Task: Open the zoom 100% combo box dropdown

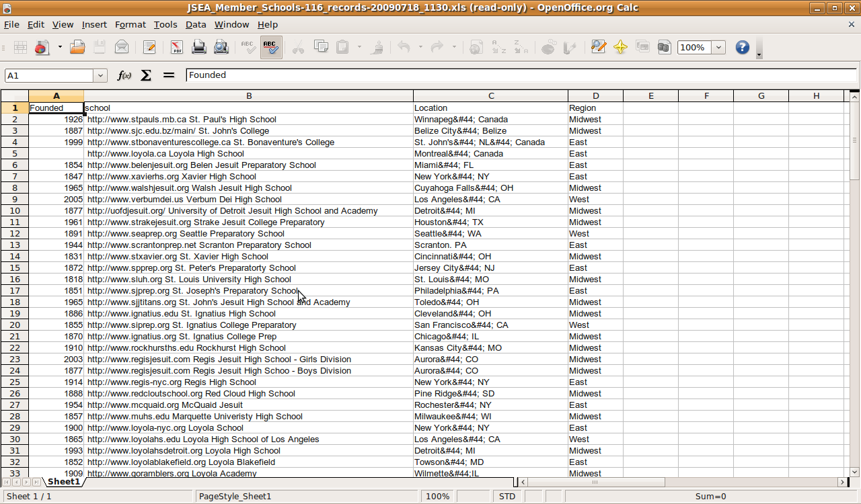Action: click(x=719, y=47)
